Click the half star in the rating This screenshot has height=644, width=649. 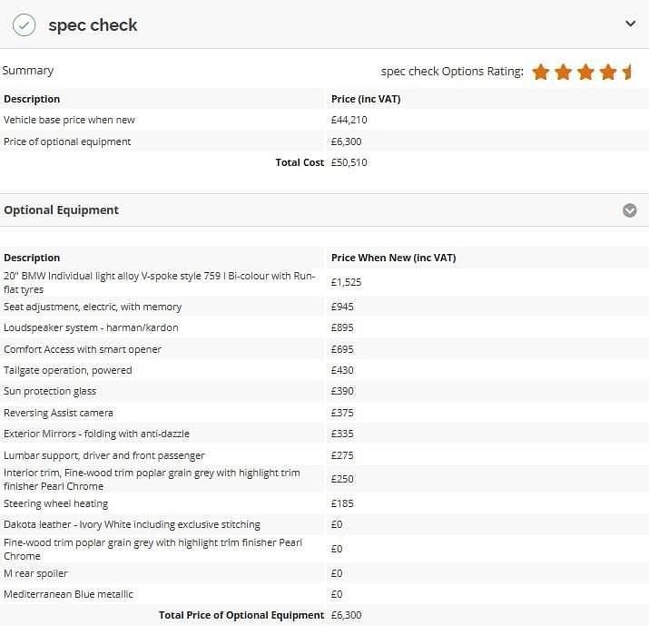click(626, 72)
